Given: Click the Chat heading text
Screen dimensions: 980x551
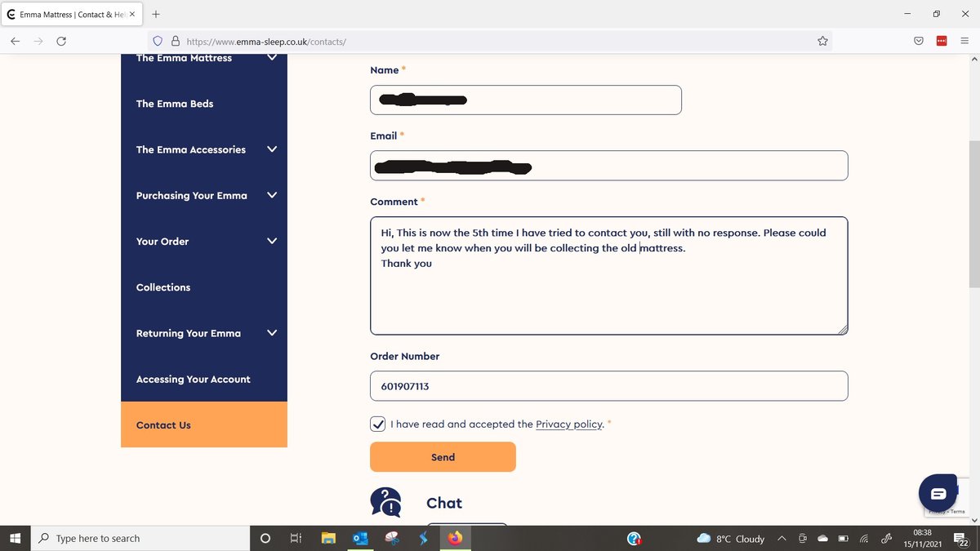Looking at the screenshot, I should point(444,503).
